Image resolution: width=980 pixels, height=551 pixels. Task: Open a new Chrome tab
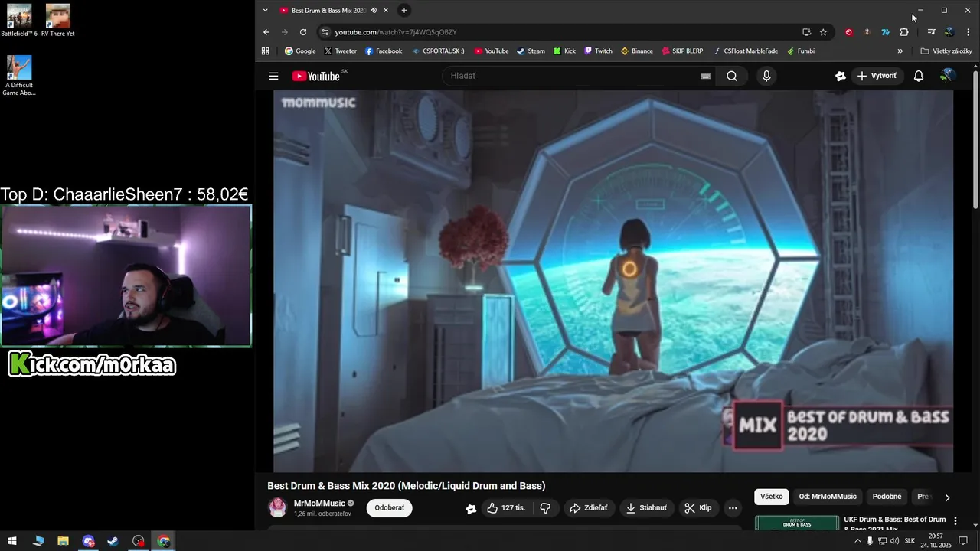[x=404, y=11]
